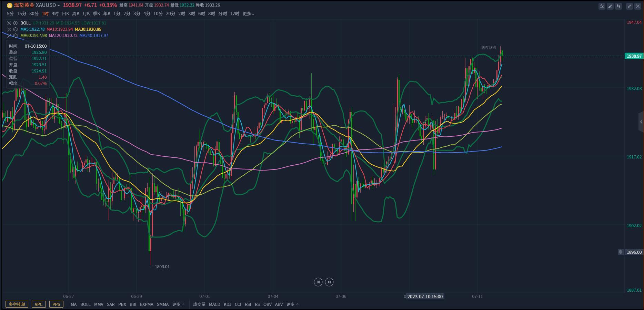Viewport: 644px width, 310px height.
Task: Switch to 4时 timeframe
Action: [55, 14]
